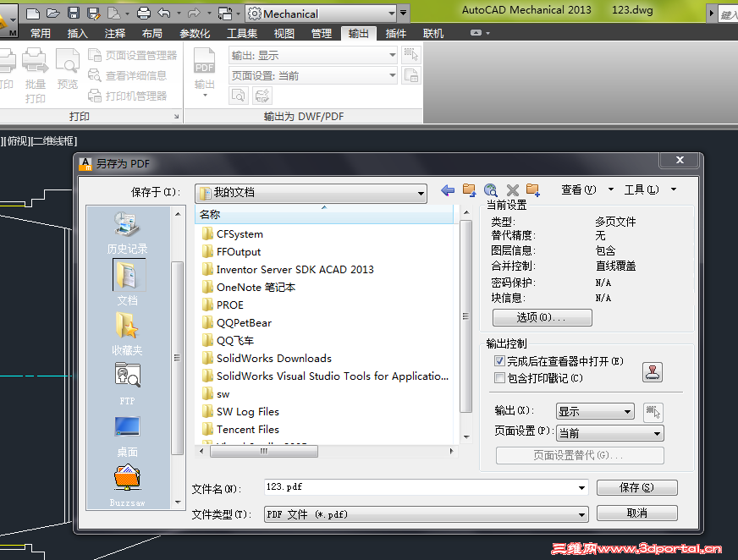The width and height of the screenshot is (738, 560).
Task: Select Buzzsaw in places sidebar
Action: [x=127, y=486]
